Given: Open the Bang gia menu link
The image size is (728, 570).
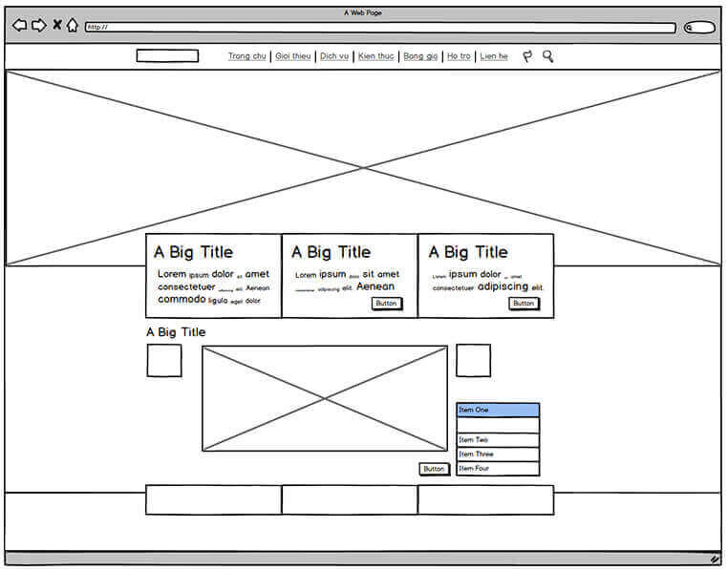Looking at the screenshot, I should (420, 56).
